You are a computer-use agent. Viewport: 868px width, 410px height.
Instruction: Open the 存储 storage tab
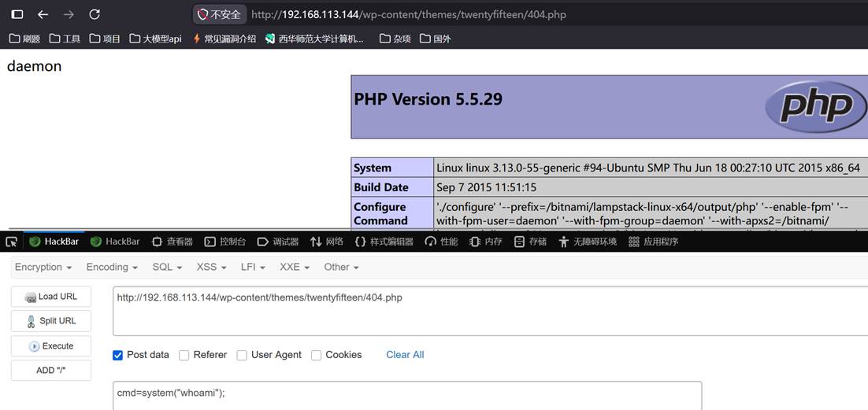point(530,242)
